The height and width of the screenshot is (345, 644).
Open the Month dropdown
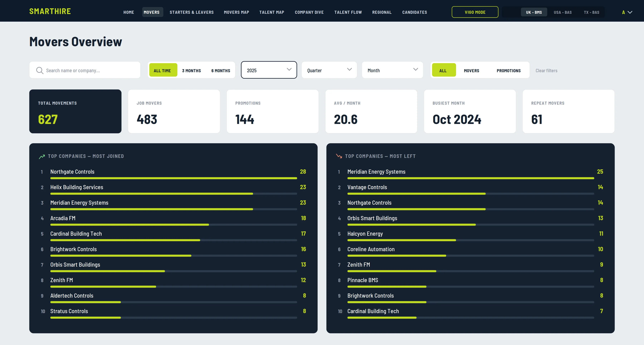point(392,70)
